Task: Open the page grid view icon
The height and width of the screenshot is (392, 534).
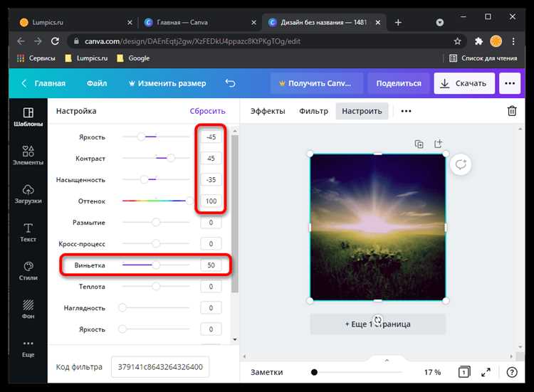Action: coord(464,372)
